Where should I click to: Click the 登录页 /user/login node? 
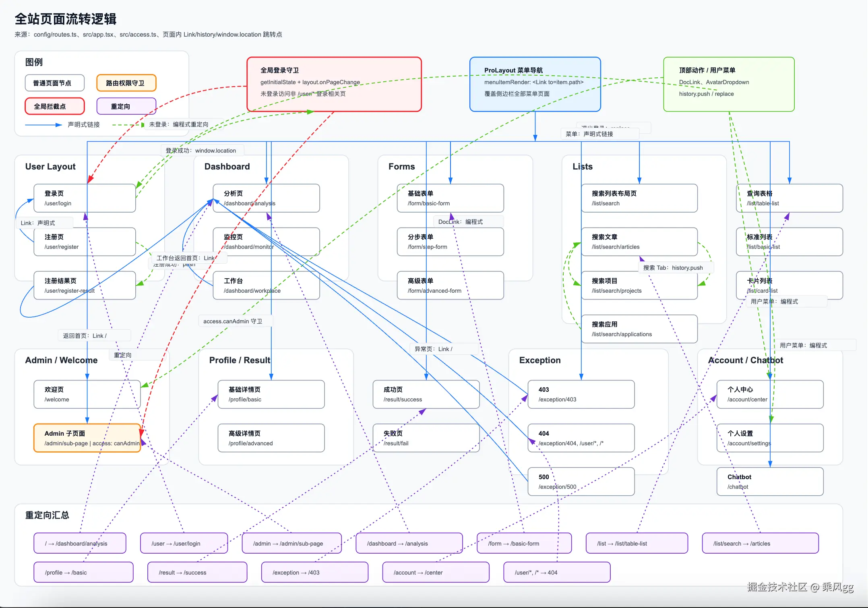coord(85,198)
